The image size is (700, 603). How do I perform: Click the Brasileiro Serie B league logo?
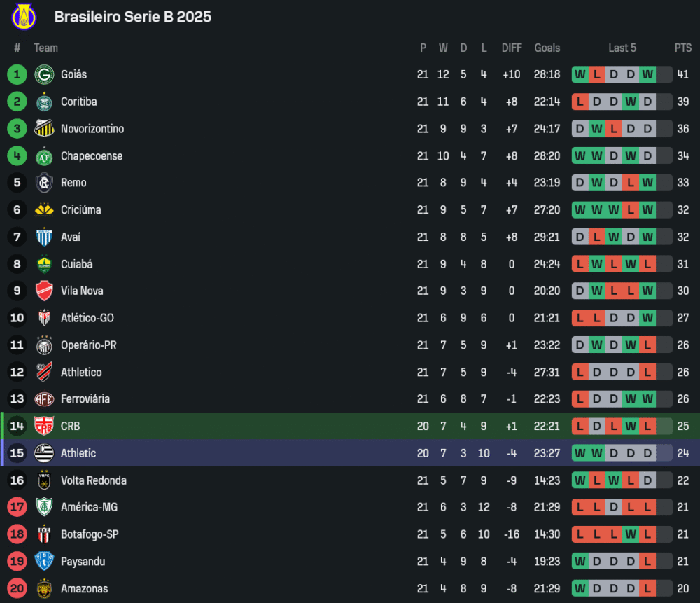tap(24, 17)
